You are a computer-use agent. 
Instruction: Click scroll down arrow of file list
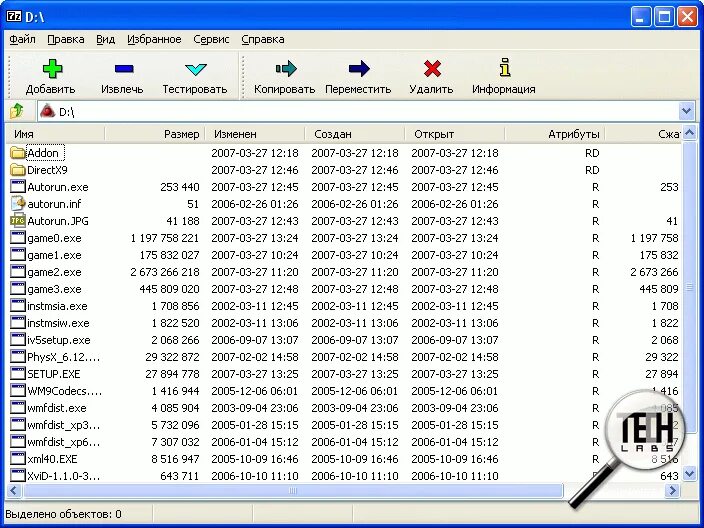click(x=690, y=474)
